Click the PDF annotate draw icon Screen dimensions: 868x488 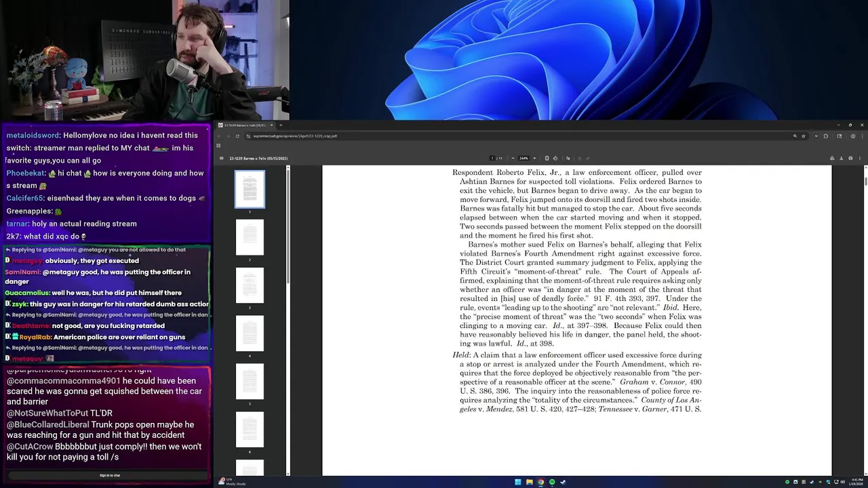click(x=568, y=158)
